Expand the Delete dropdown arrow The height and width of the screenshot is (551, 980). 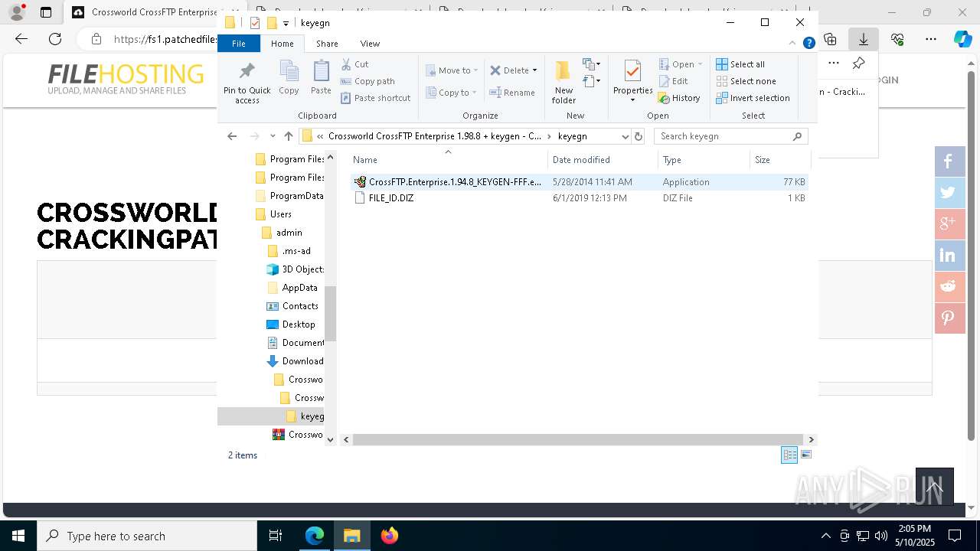[x=534, y=70]
